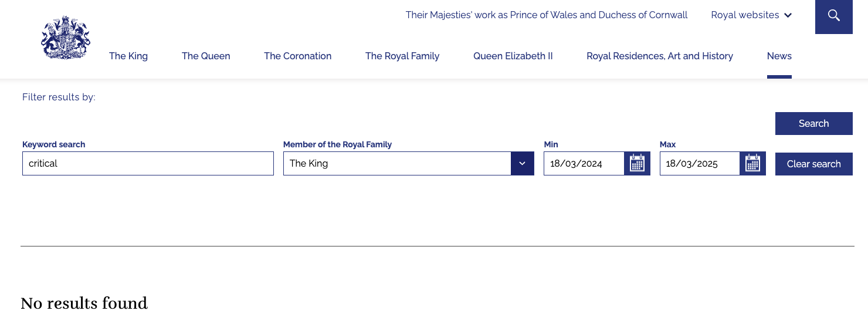
Task: Click the Clear search button
Action: pos(814,164)
